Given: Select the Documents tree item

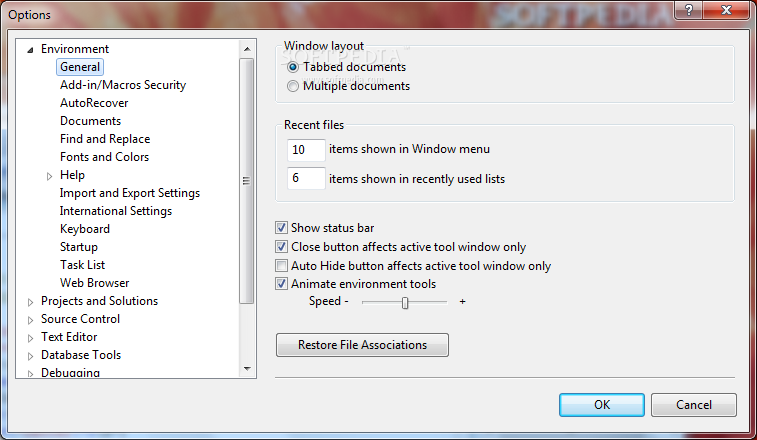Looking at the screenshot, I should 90,121.
